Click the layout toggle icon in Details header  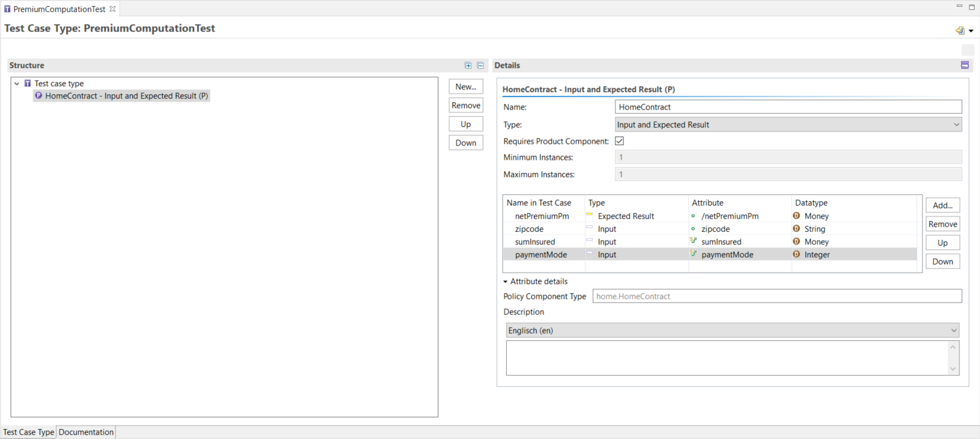coord(965,65)
